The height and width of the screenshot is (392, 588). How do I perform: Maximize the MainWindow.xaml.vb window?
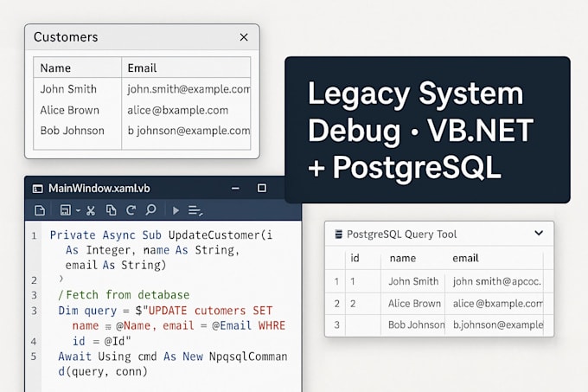tap(262, 188)
